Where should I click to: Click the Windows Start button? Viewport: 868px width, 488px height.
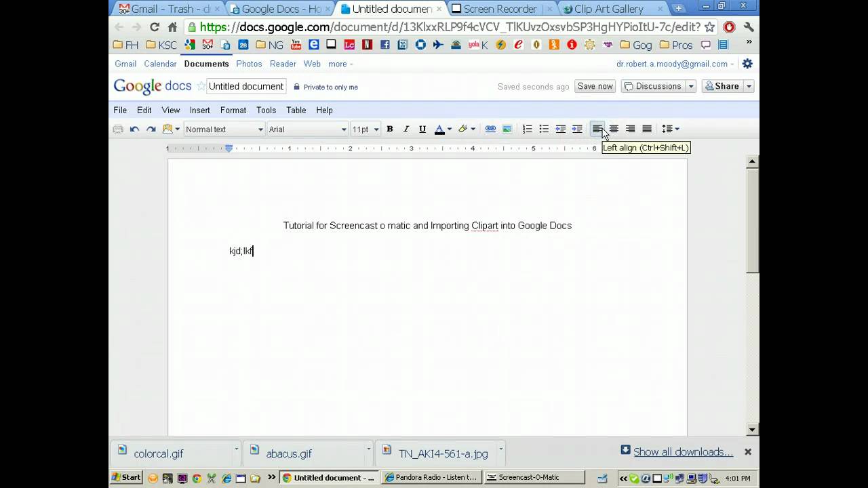[x=127, y=478]
